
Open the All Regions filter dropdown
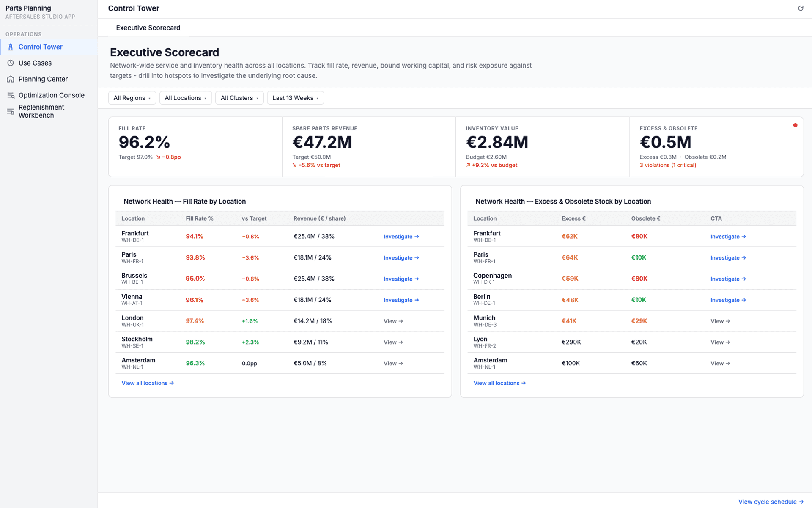(x=132, y=98)
